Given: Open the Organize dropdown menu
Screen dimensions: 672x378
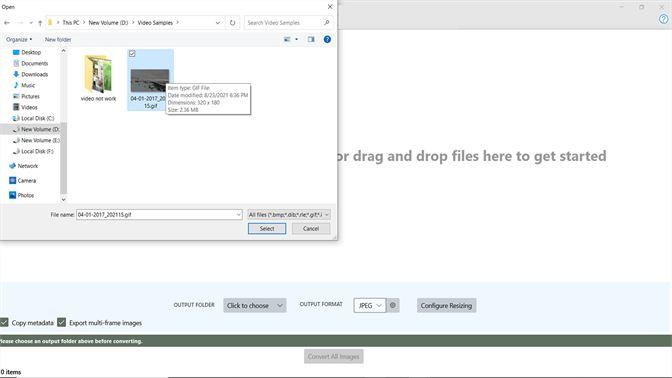Looking at the screenshot, I should [x=19, y=39].
